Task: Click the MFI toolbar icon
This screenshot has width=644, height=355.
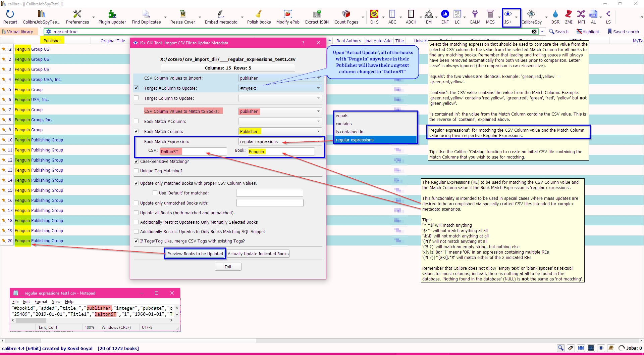Action: click(581, 17)
